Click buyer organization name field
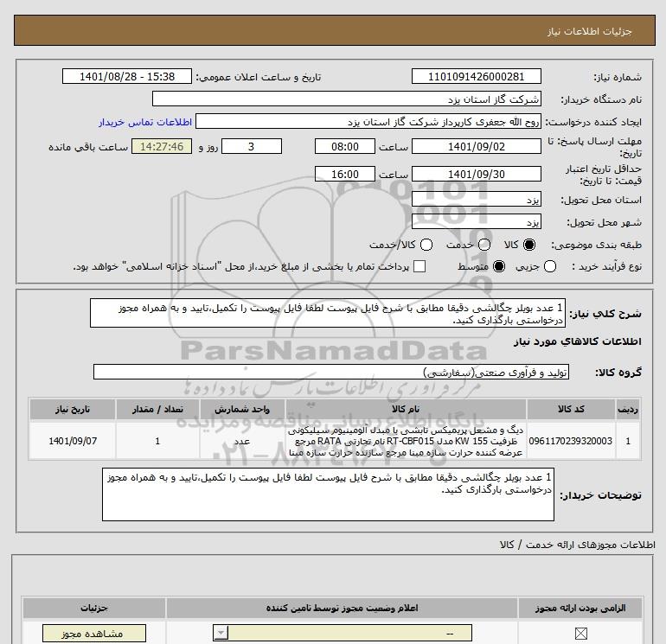 point(347,99)
